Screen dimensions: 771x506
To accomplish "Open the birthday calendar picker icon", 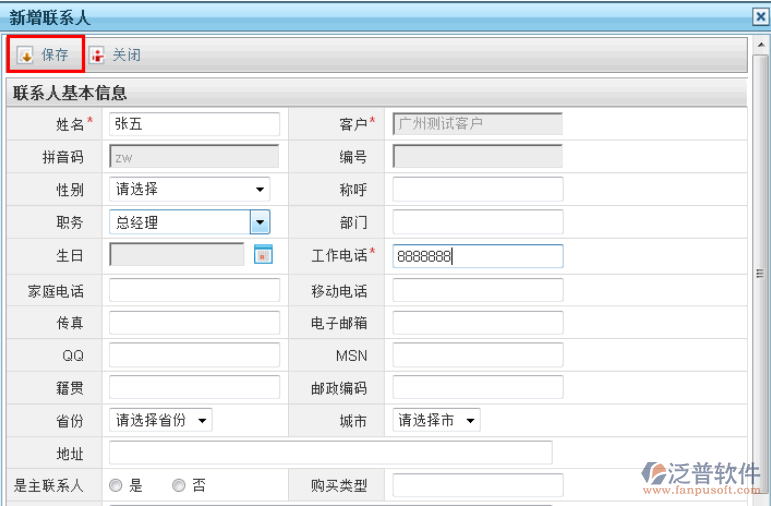I will 263,255.
